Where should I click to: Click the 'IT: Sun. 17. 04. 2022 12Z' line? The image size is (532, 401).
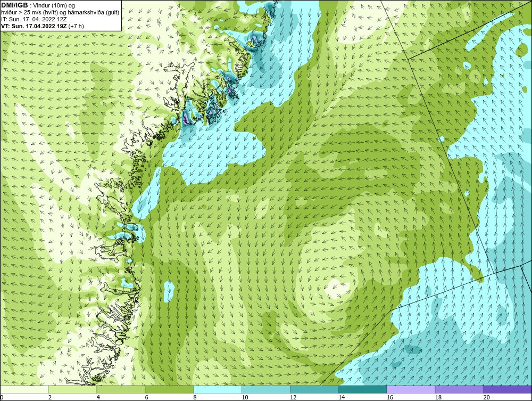click(34, 19)
